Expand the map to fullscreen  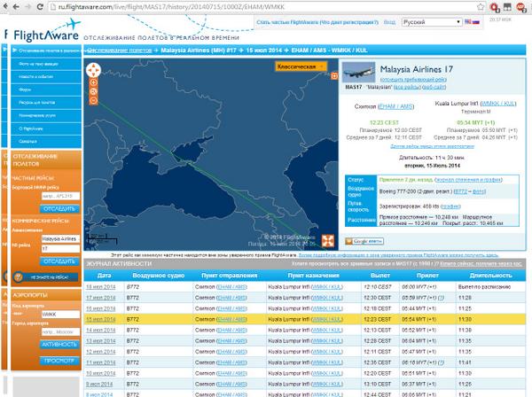[x=328, y=241]
